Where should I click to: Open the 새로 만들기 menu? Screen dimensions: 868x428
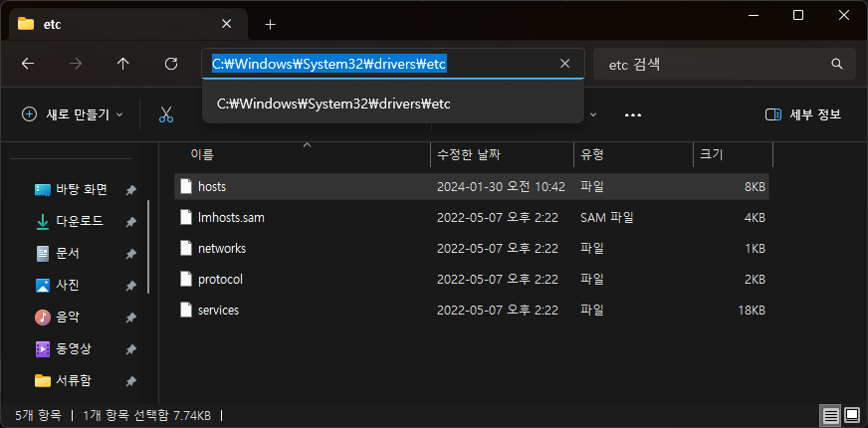tap(72, 114)
